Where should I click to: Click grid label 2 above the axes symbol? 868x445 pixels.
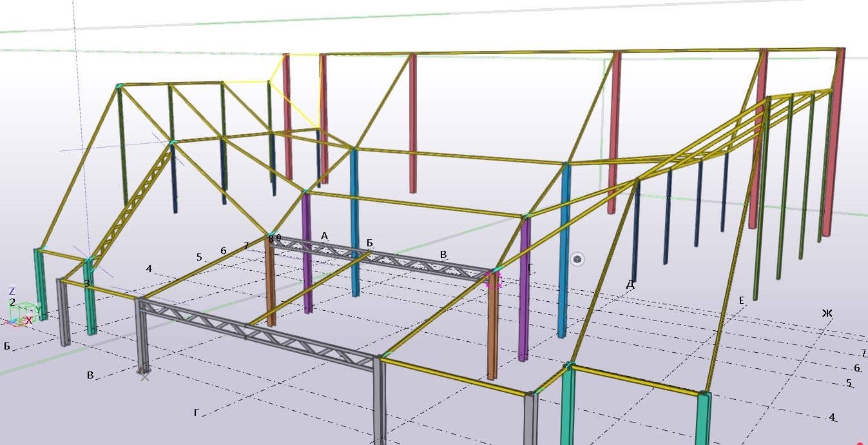click(x=12, y=302)
